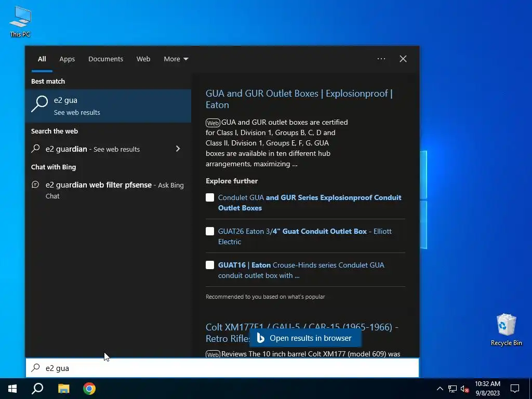Screen dimensions: 532x399
Task: Open File Explorer from the taskbar
Action: 63,389
